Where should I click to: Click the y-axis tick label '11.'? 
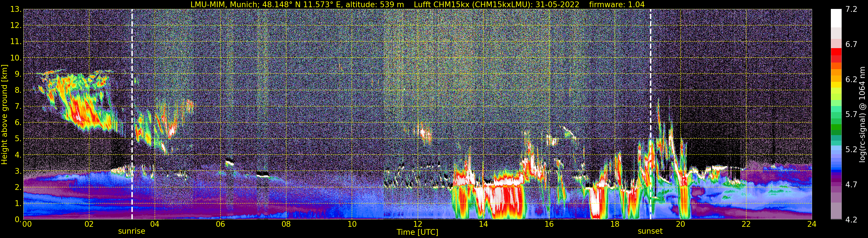[x=16, y=41]
